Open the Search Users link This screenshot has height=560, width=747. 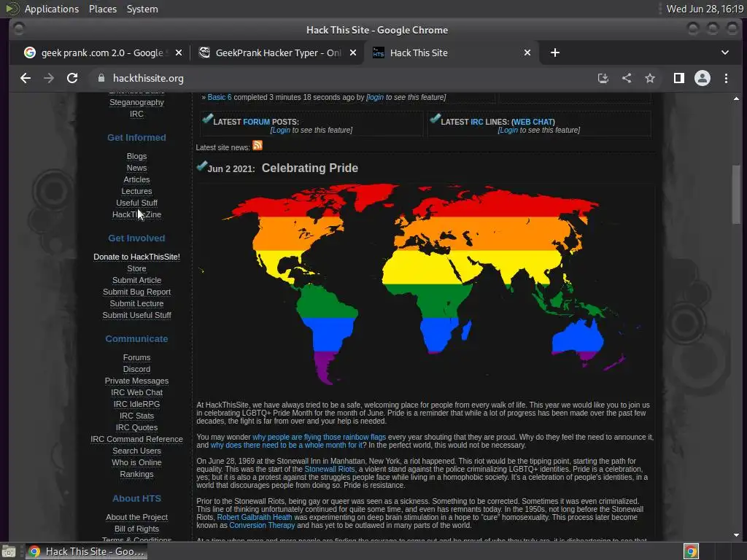(x=136, y=451)
